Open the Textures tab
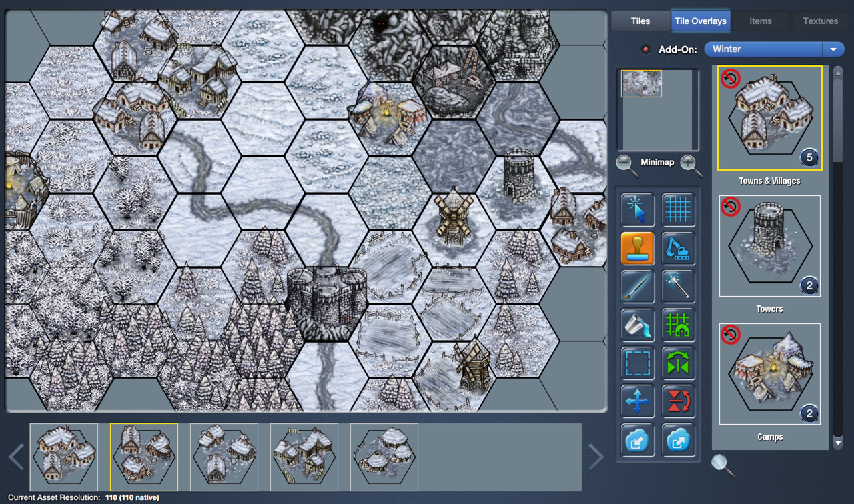The height and width of the screenshot is (504, 854). [820, 21]
